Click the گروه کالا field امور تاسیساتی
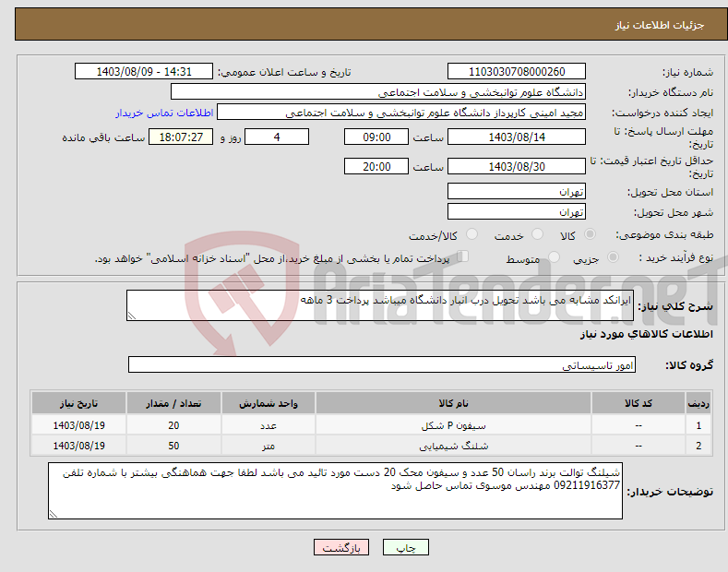The height and width of the screenshot is (572, 728). 382,365
